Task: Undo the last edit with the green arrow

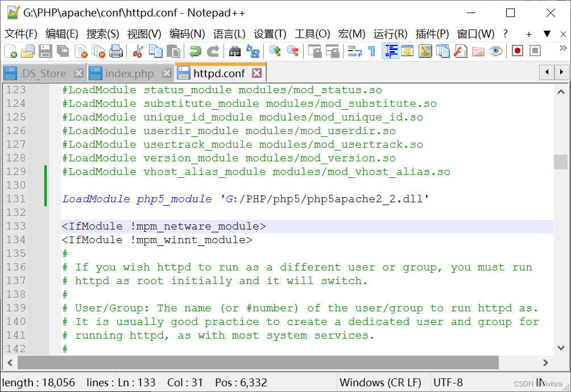Action: (195, 51)
